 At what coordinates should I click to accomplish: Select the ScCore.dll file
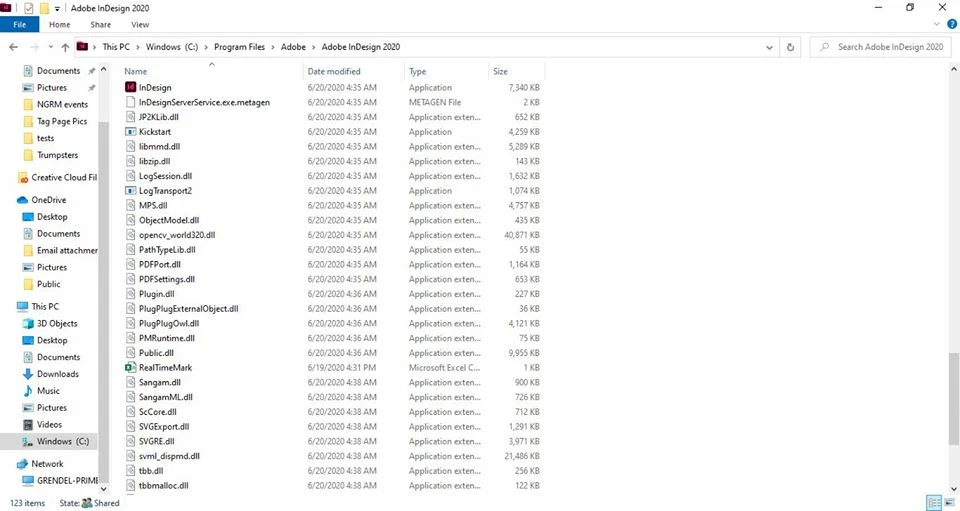(x=157, y=412)
